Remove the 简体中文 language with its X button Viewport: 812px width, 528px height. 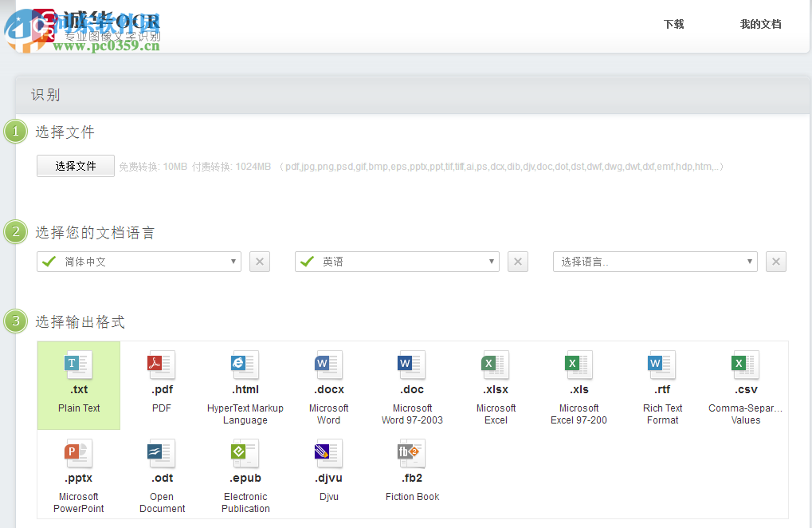coord(260,262)
